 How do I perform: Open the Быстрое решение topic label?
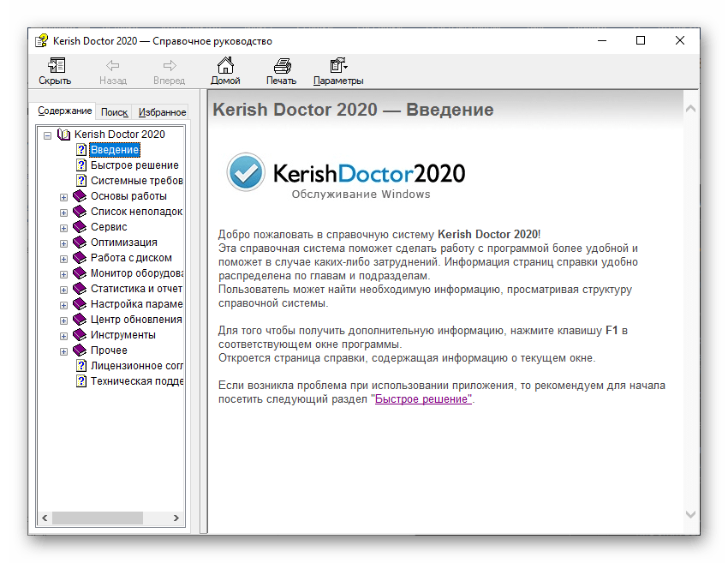pyautogui.click(x=134, y=165)
